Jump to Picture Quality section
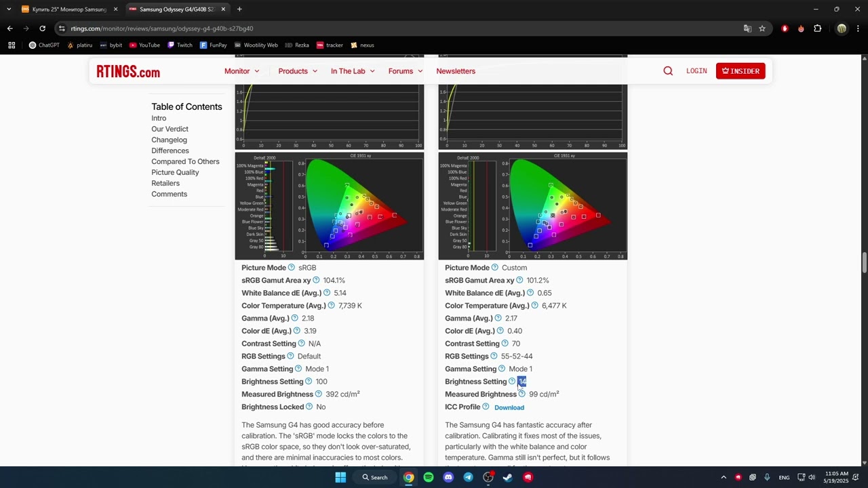This screenshot has height=488, width=868. point(175,172)
